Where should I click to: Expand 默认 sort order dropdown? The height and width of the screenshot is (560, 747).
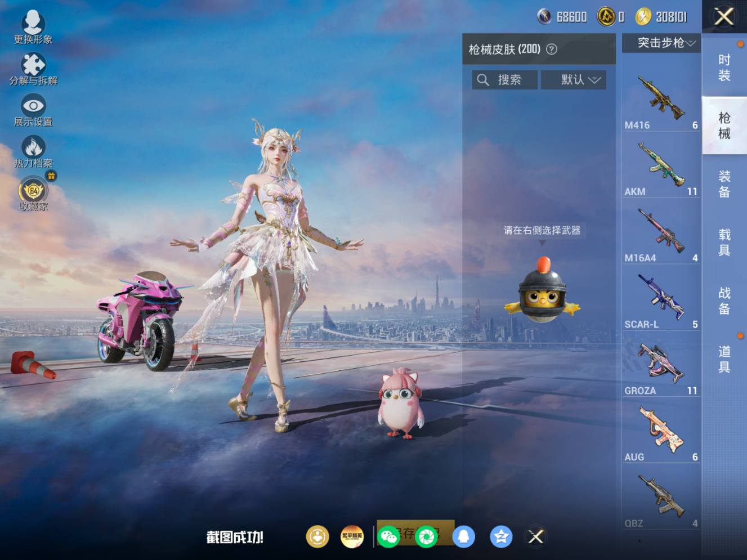pos(574,80)
